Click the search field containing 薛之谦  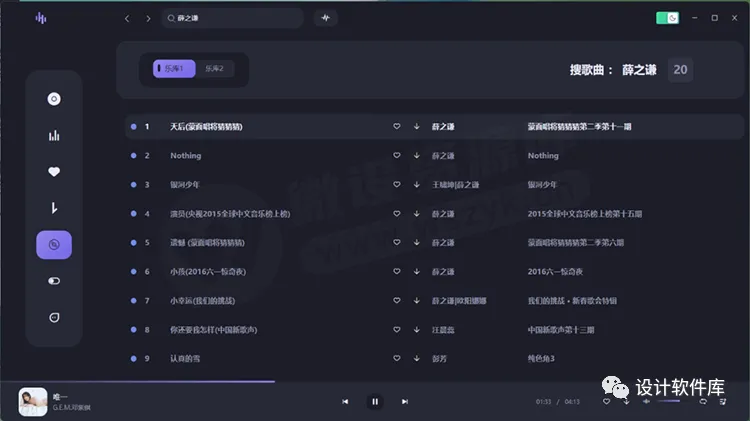pyautogui.click(x=232, y=18)
